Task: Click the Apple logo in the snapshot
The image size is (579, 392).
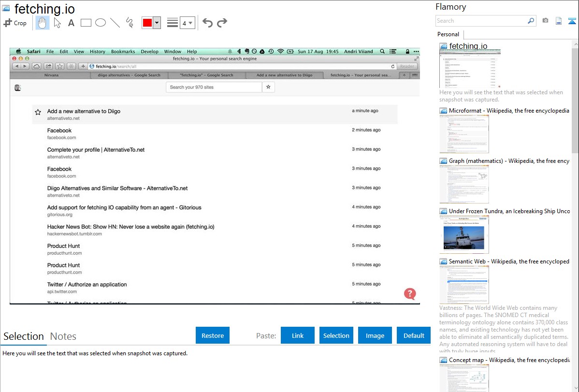Action: [18, 51]
